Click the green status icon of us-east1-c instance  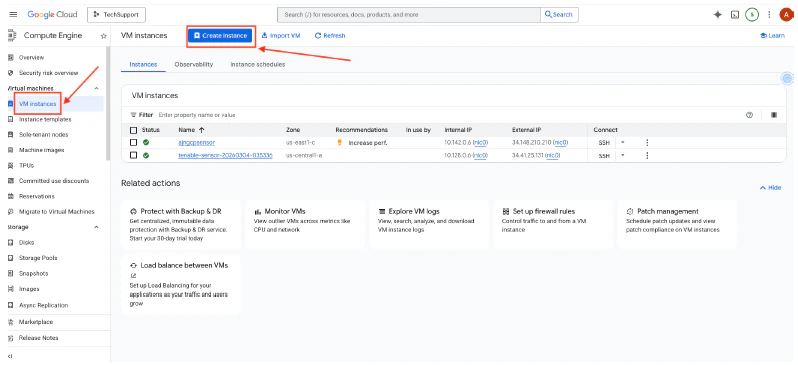[146, 143]
